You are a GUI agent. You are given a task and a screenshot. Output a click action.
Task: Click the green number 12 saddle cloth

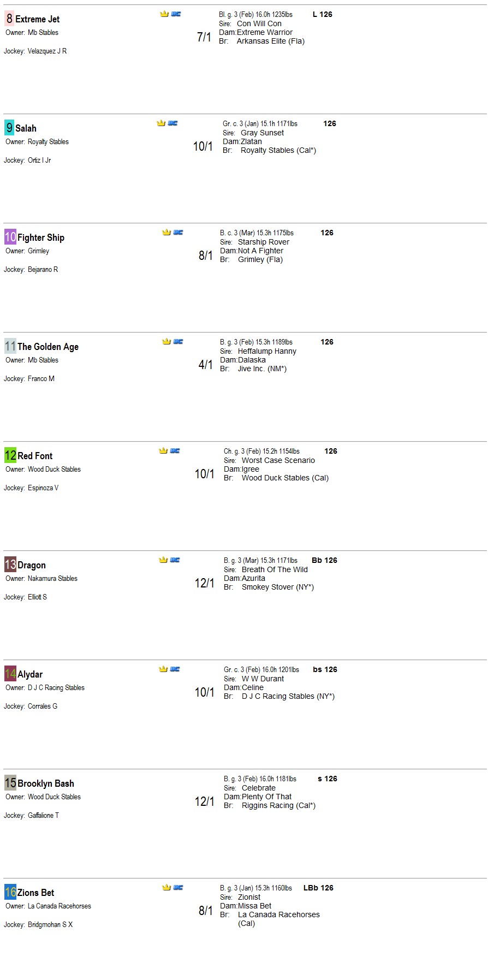click(x=10, y=455)
